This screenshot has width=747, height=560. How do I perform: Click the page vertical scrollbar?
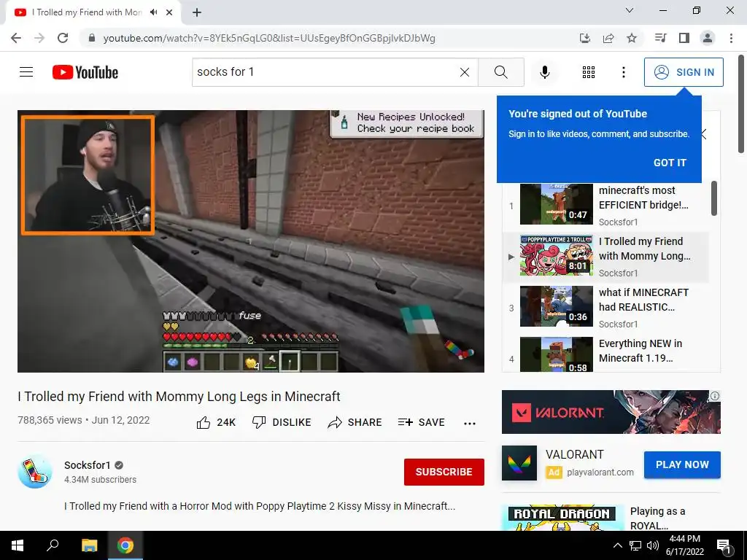coord(741,105)
